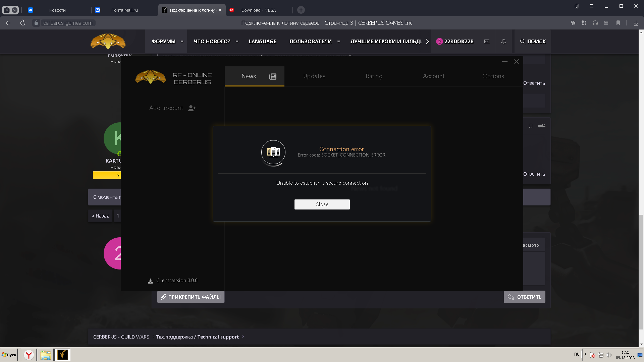This screenshot has height=362, width=644.
Task: Open the 228DOK228 user profile menu
Action: click(x=455, y=42)
